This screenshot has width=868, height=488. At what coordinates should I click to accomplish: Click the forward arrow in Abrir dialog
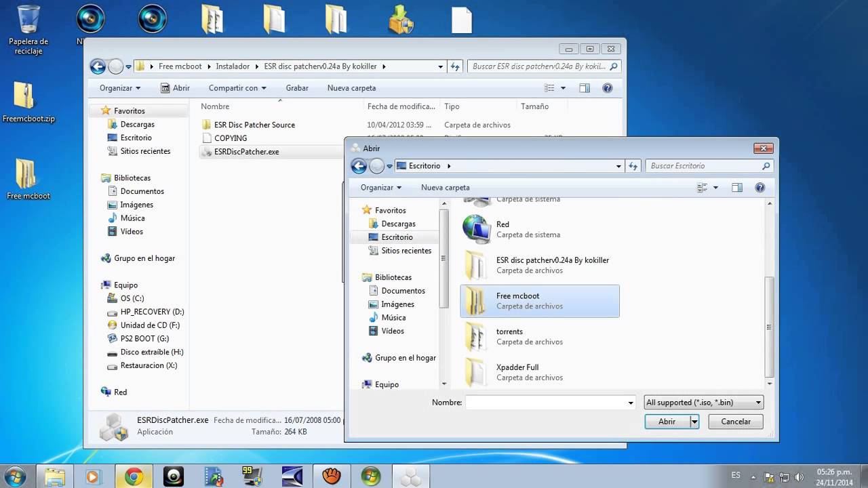(377, 166)
